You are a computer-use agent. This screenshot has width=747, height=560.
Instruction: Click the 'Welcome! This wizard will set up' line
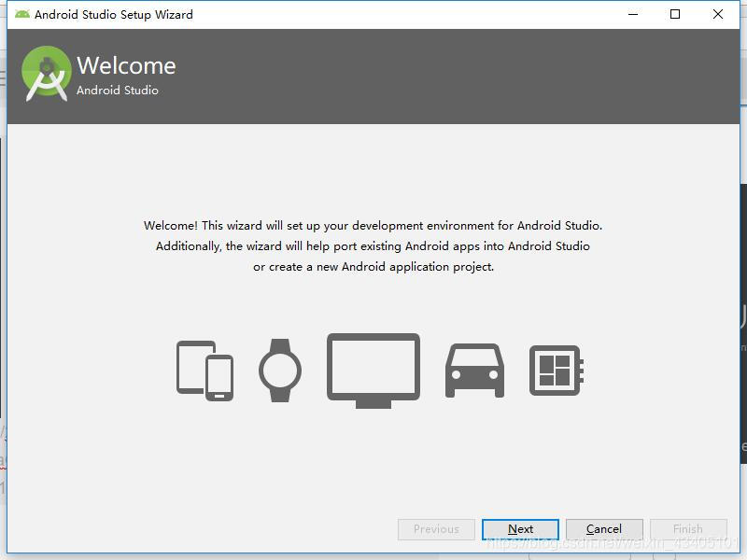click(x=373, y=226)
